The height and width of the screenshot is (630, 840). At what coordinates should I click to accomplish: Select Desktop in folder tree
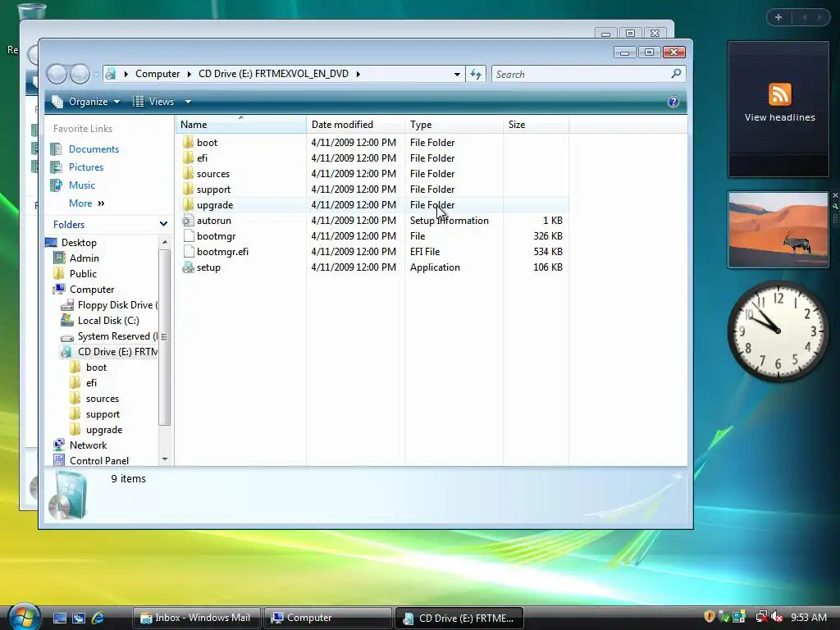point(78,243)
